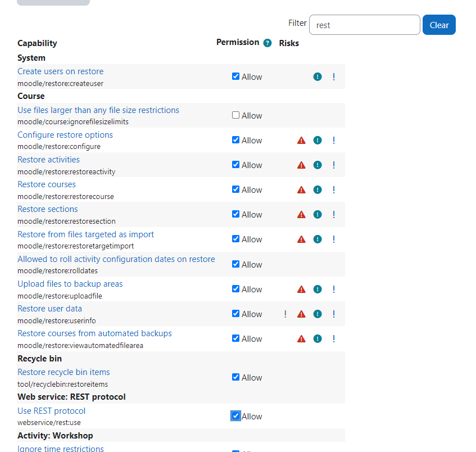Toggle Allow for Configure restore options
This screenshot has width=476, height=452.
235,140
